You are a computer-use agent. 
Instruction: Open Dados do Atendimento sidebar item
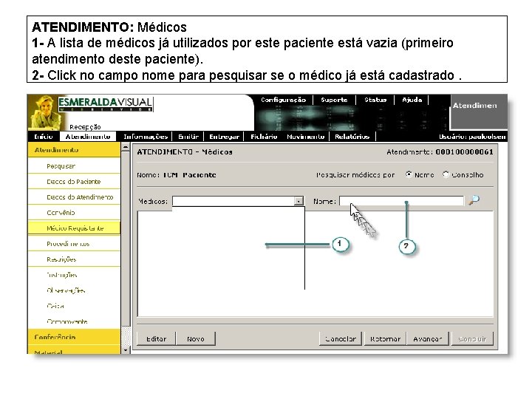coord(74,197)
